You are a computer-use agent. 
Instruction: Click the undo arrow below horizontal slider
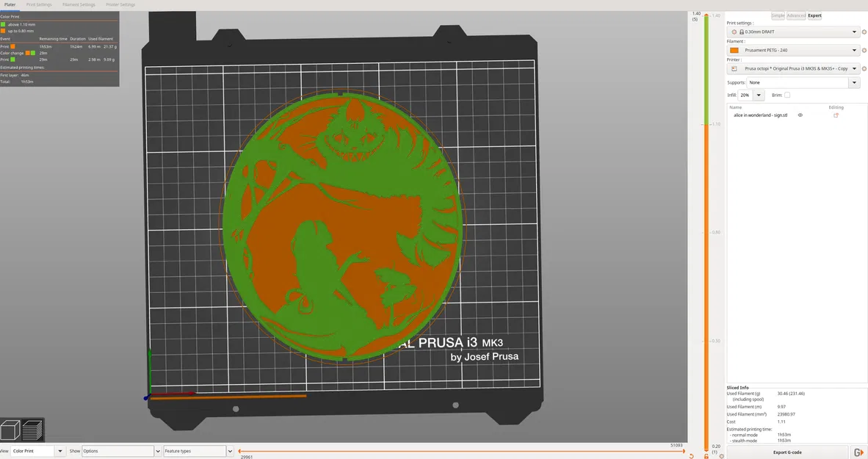(x=692, y=455)
